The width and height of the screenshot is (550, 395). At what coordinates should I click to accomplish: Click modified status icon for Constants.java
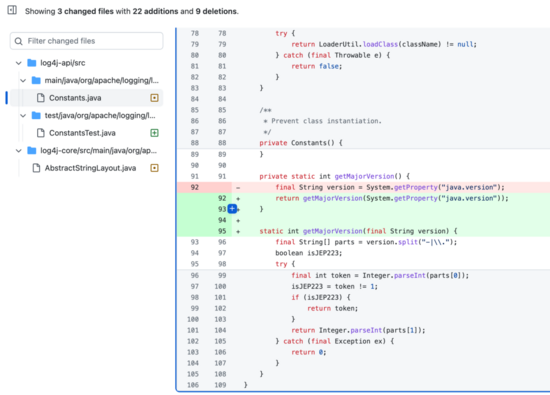pos(154,98)
